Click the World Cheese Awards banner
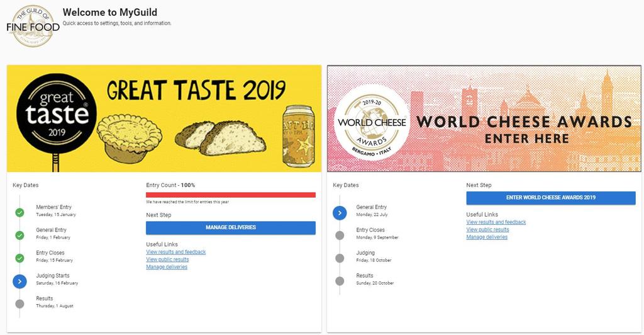The image size is (644, 335). point(484,118)
